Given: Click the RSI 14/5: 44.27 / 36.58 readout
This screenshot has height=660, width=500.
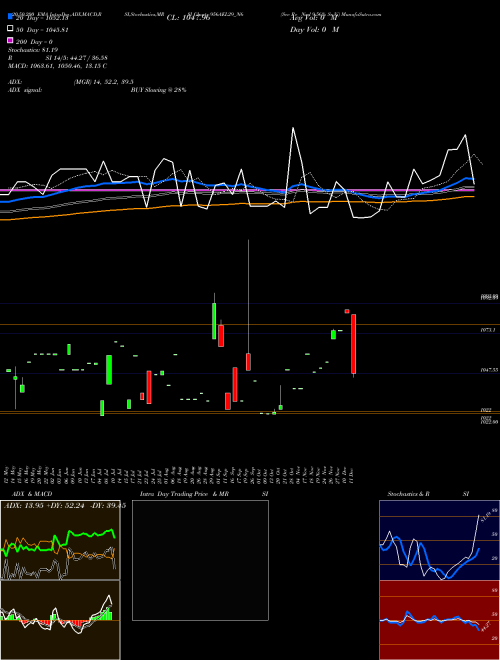Looking at the screenshot, I should [x=58, y=58].
